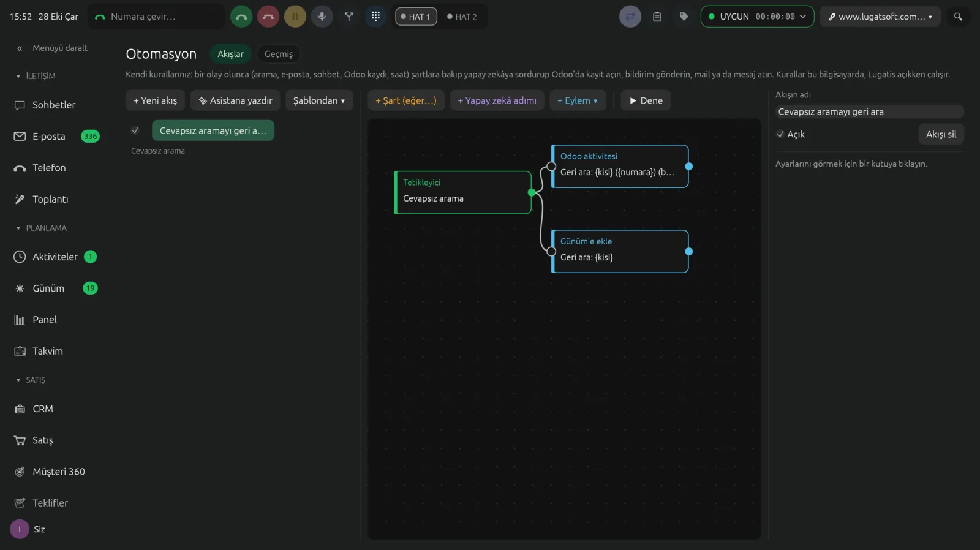Open the www.lugatsoft.com account dropdown
The height and width of the screenshot is (550, 980).
[880, 17]
